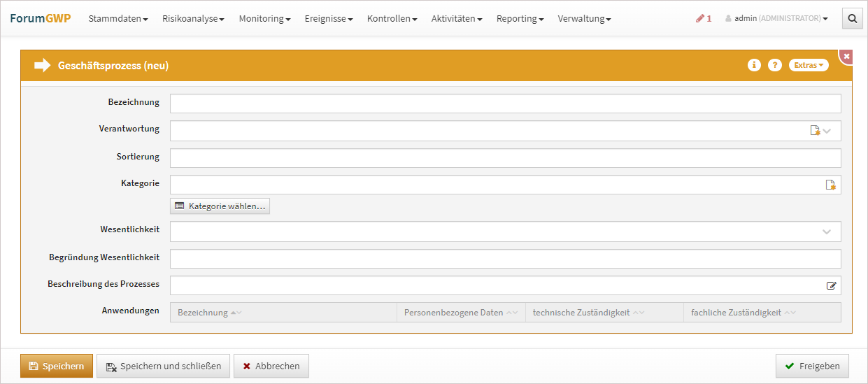868x384 pixels.
Task: Click into the Bezeichnung input field
Action: [x=505, y=104]
